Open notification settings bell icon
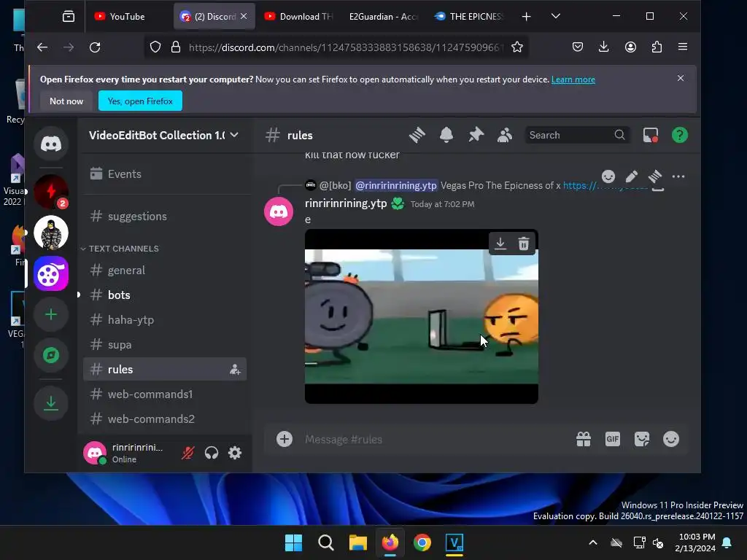Image resolution: width=747 pixels, height=560 pixels. (446, 135)
